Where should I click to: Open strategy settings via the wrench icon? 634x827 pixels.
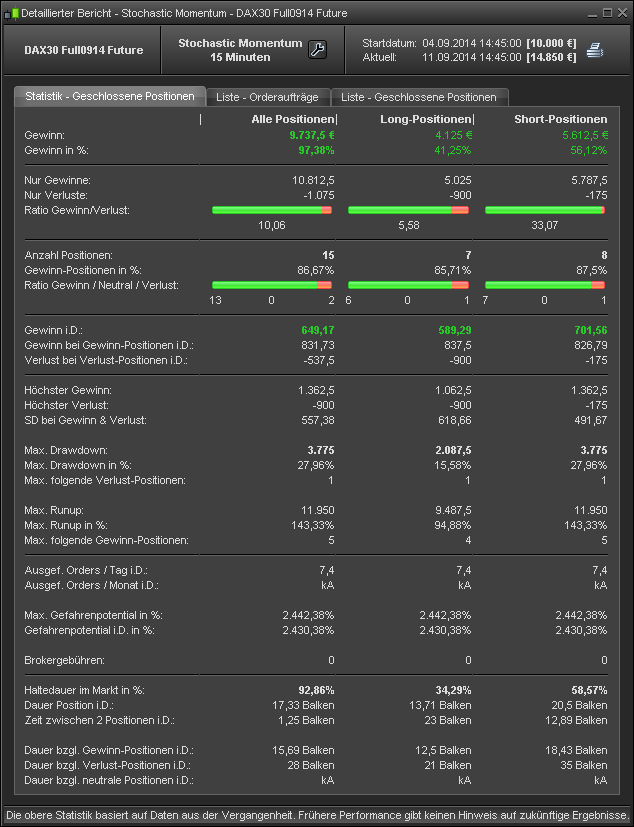318,50
